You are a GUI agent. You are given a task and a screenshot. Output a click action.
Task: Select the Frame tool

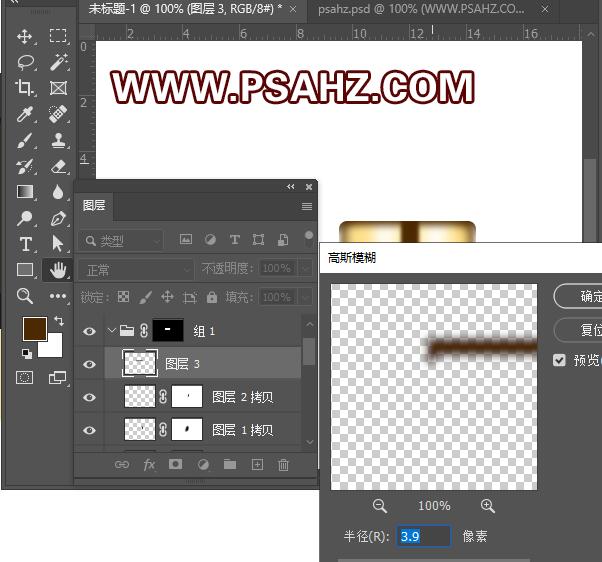(x=58, y=88)
